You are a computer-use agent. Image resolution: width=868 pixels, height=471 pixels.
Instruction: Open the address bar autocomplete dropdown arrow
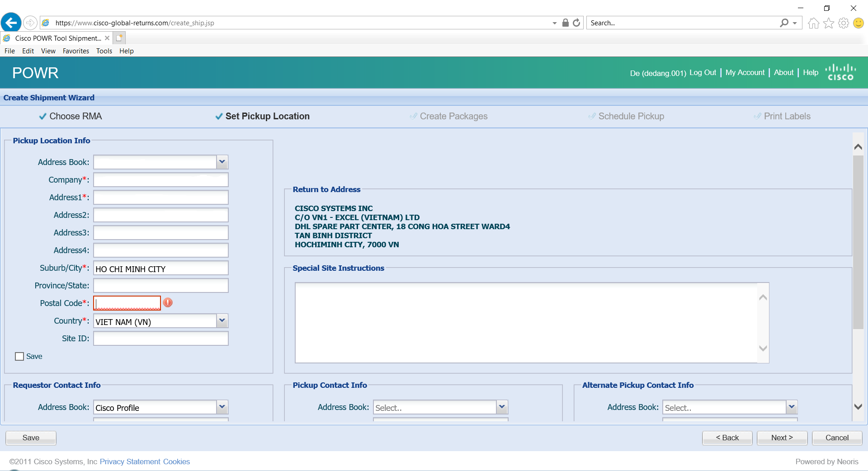[x=555, y=23]
